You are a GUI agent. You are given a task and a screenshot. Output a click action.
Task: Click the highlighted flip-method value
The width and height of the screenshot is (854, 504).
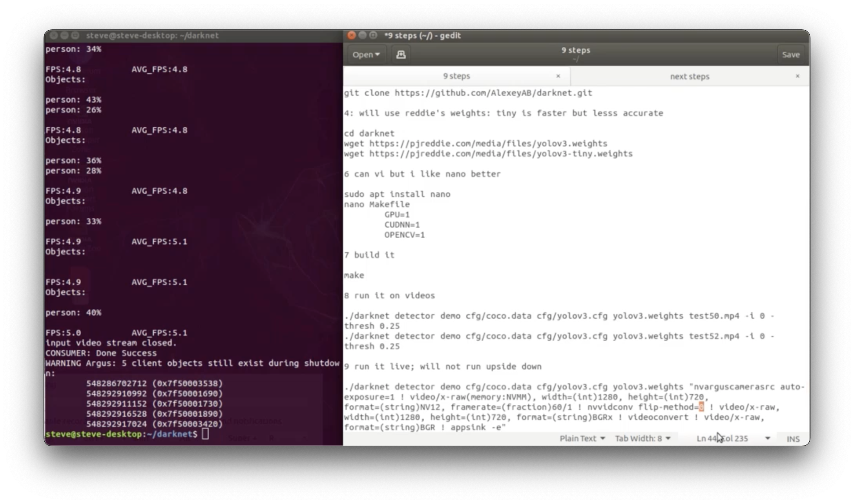(702, 407)
